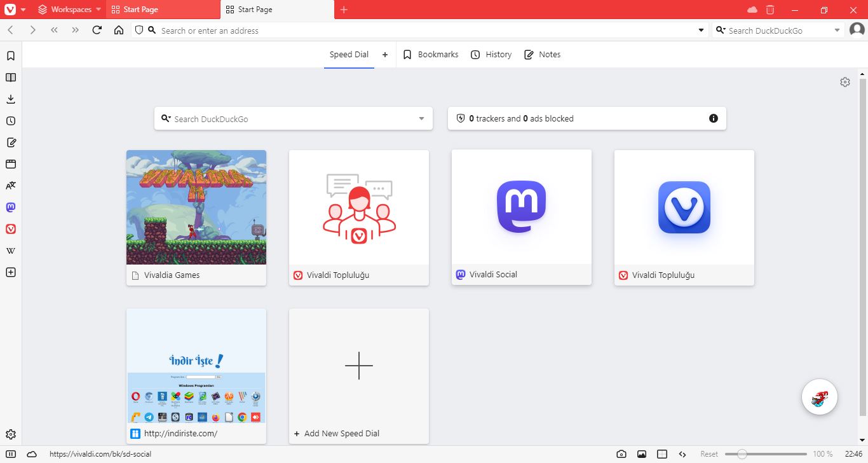Reload the current page

tap(97, 30)
